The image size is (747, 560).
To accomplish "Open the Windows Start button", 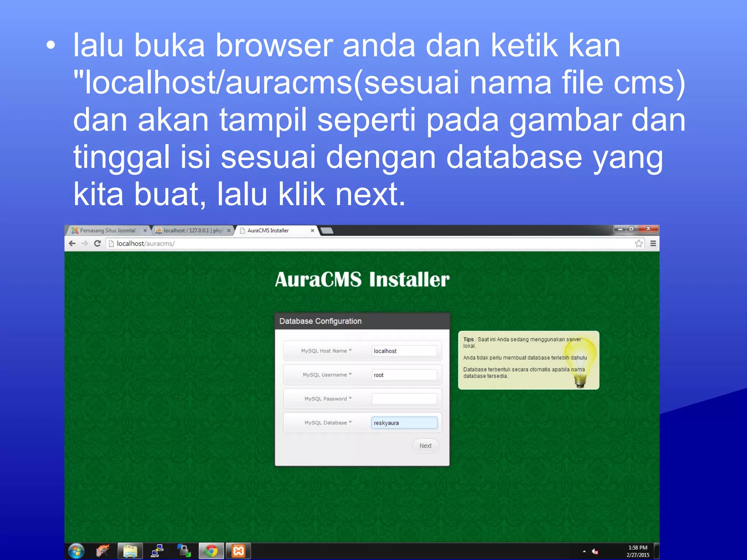I will (76, 551).
